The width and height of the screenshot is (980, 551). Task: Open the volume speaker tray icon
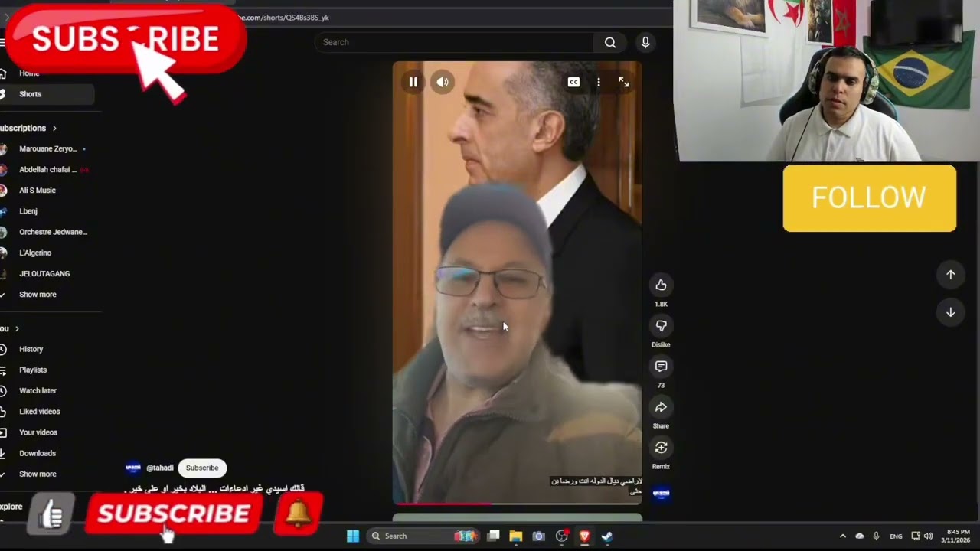click(x=929, y=536)
